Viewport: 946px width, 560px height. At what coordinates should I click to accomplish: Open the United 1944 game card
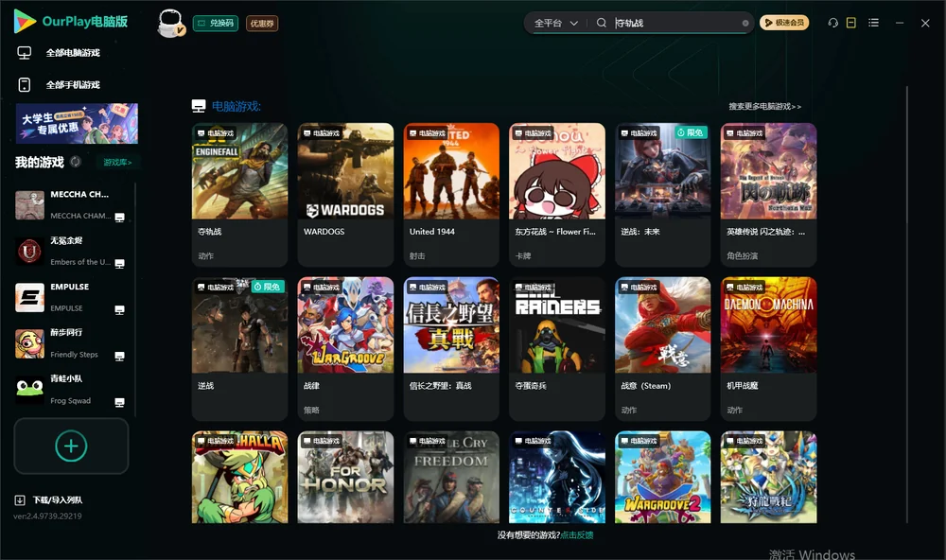coord(451,194)
